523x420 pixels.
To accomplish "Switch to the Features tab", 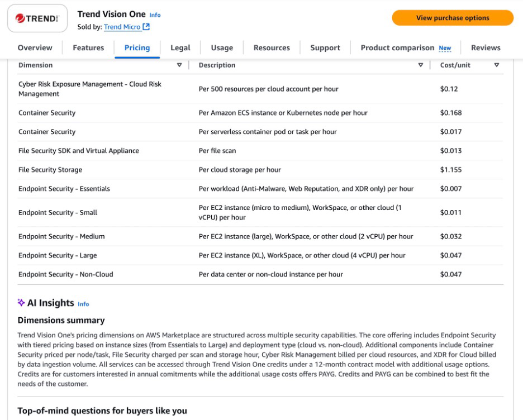I will pos(88,48).
